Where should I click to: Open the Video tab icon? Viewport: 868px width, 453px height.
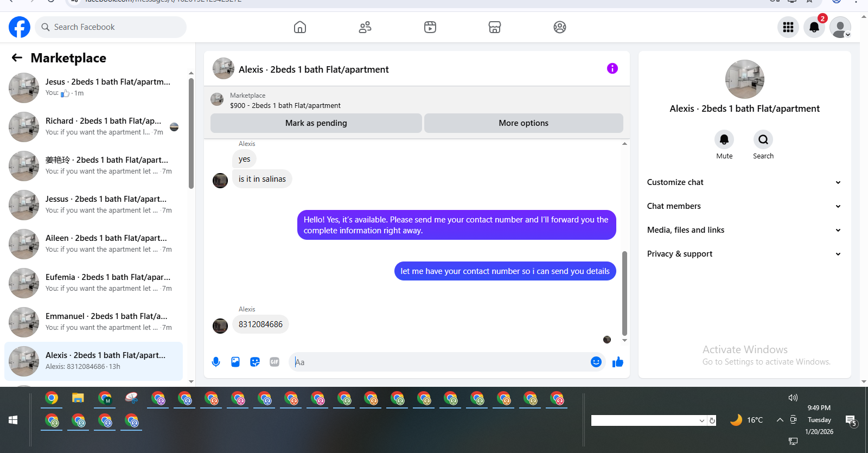(x=430, y=27)
